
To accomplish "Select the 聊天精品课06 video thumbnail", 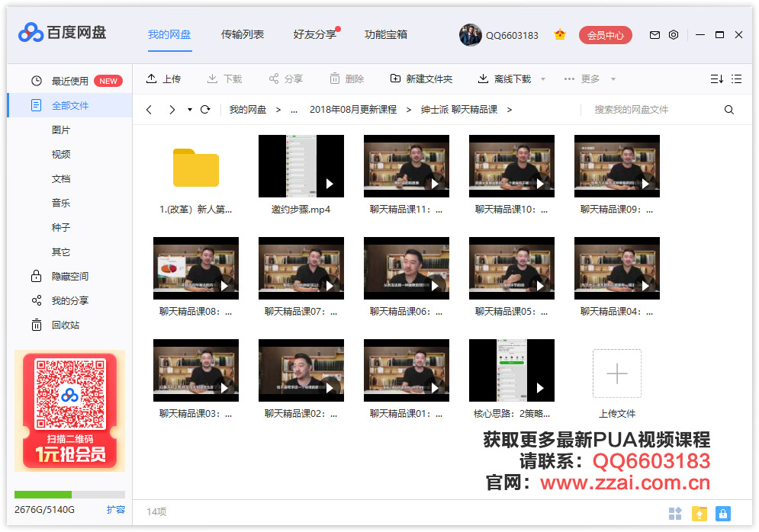I will click(407, 268).
